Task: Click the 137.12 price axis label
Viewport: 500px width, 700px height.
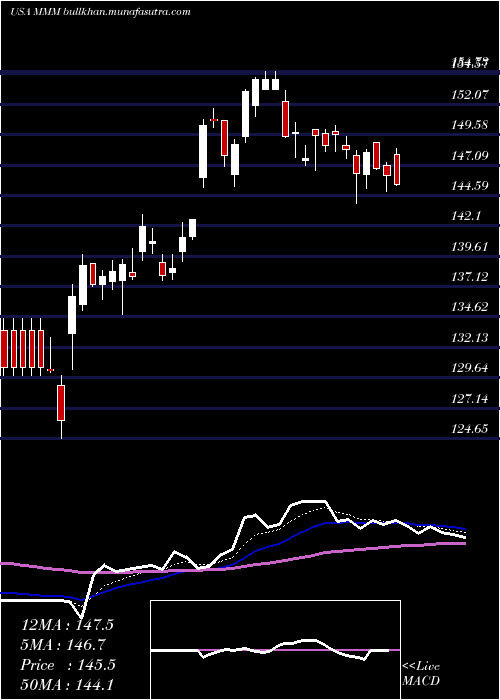Action: click(x=470, y=277)
